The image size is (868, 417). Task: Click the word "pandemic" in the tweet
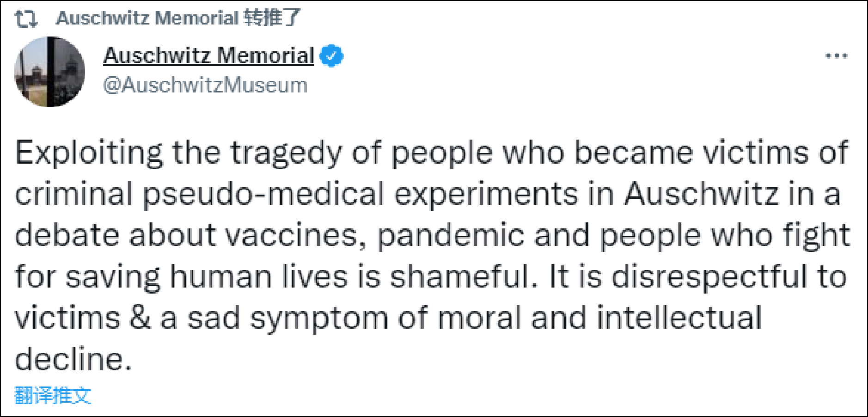pos(451,236)
